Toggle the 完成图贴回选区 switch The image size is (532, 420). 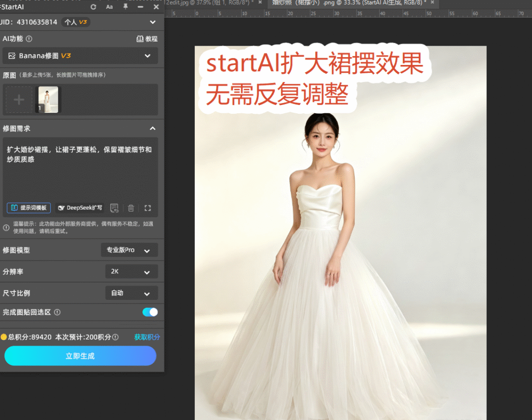pos(150,312)
